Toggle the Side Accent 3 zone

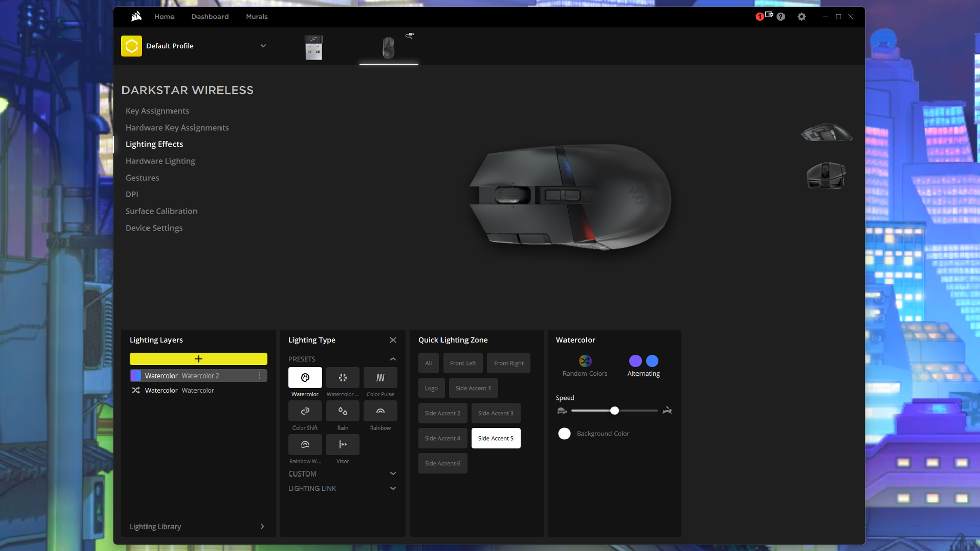496,413
